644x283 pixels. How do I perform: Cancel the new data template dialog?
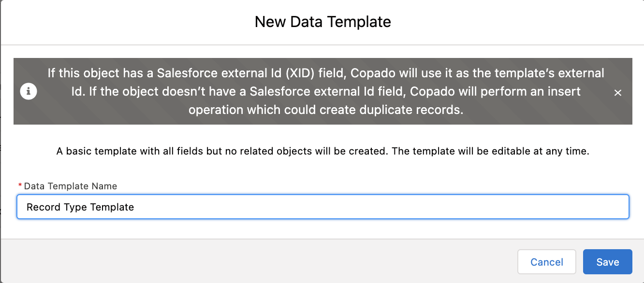click(546, 262)
